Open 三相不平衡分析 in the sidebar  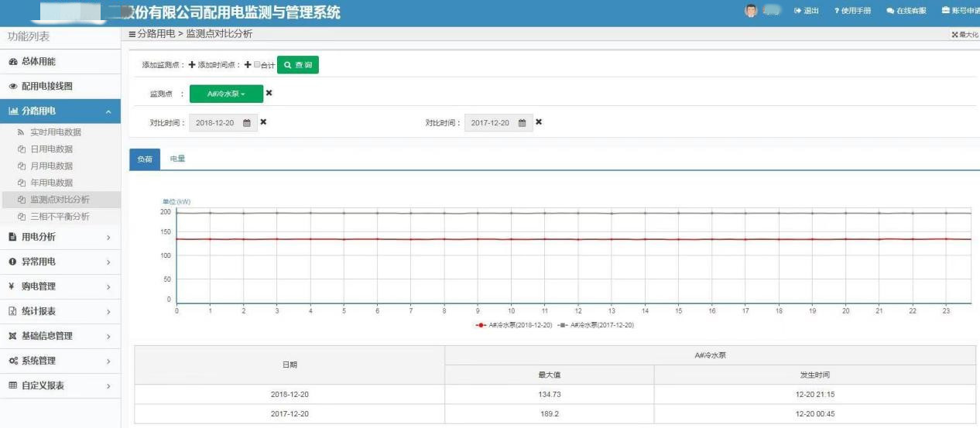point(59,217)
